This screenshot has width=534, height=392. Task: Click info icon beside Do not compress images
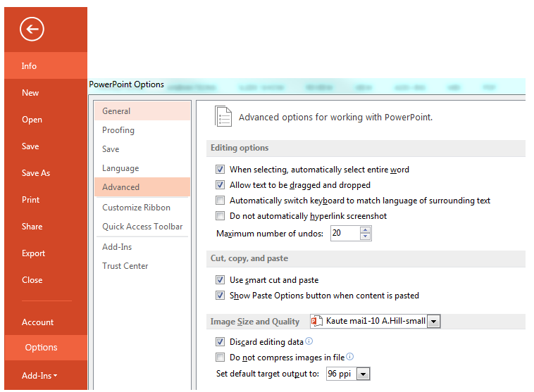tap(349, 357)
